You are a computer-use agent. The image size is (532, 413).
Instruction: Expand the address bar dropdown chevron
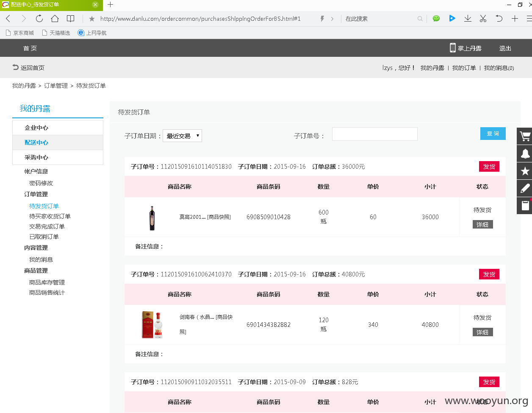[332, 19]
